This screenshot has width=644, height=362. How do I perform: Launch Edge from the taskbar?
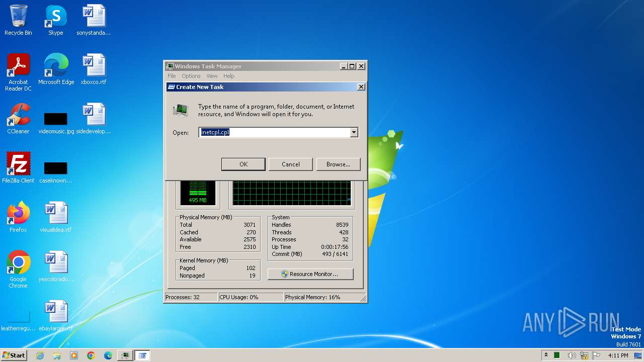[108, 355]
